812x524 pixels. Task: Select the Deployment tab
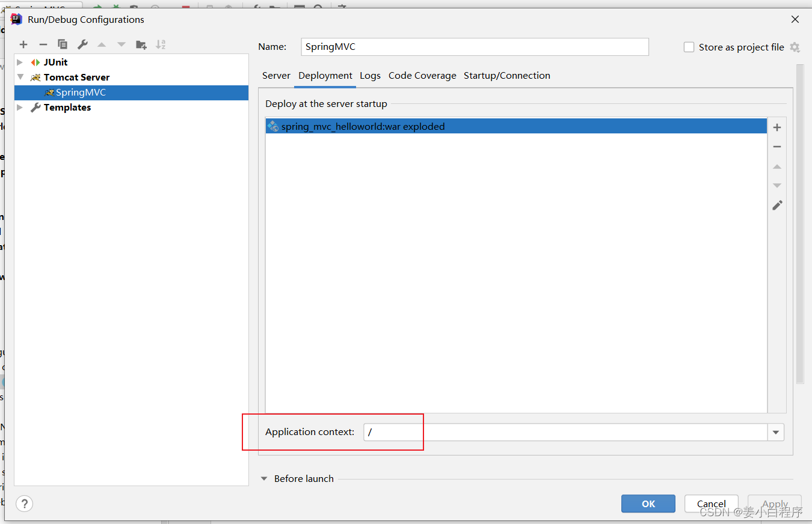coord(325,76)
